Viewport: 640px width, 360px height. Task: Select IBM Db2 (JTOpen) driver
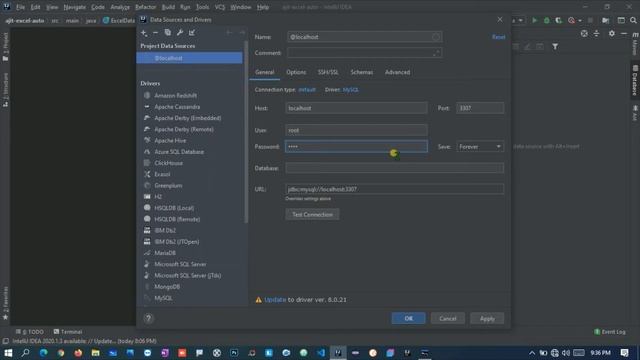177,242
